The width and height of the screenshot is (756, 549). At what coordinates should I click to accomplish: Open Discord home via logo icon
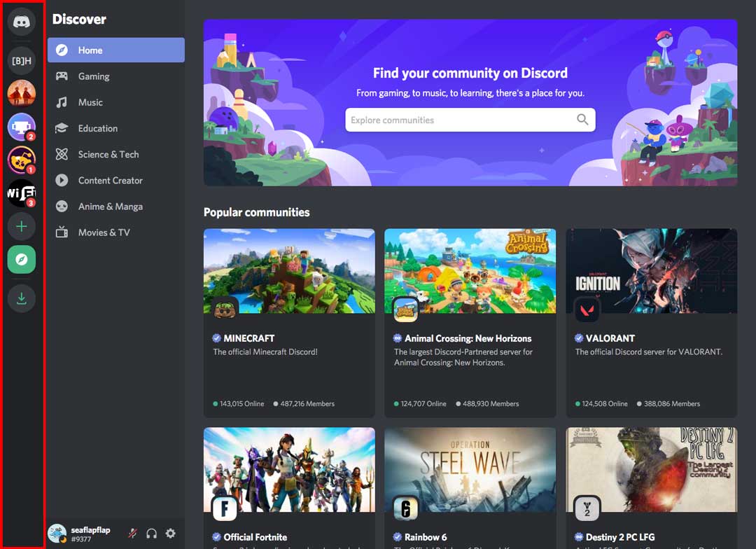pos(22,22)
